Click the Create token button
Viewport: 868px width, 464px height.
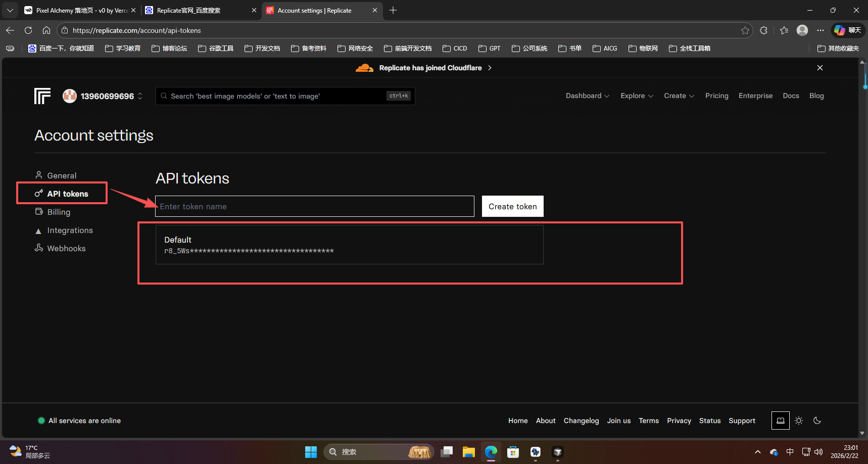point(512,206)
